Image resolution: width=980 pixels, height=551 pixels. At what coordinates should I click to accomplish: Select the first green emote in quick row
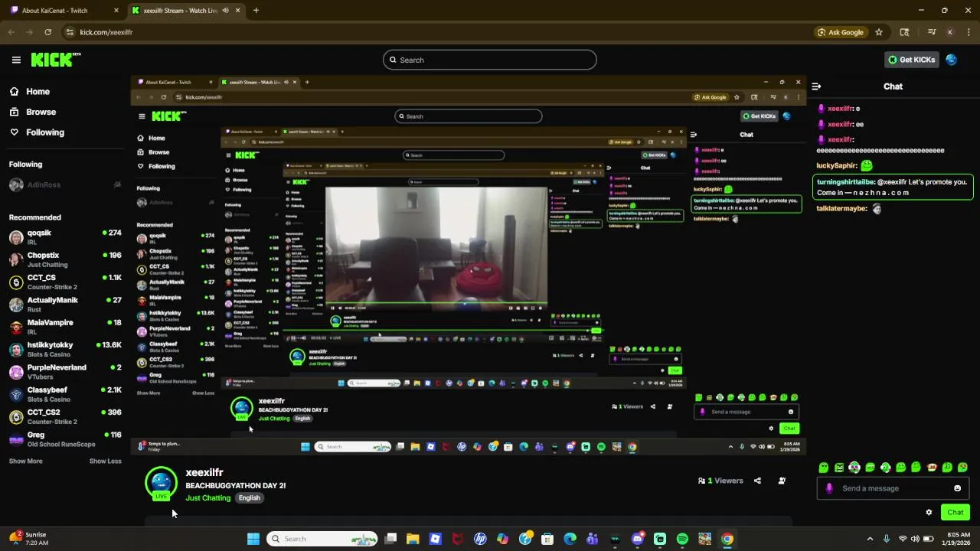[x=823, y=468]
